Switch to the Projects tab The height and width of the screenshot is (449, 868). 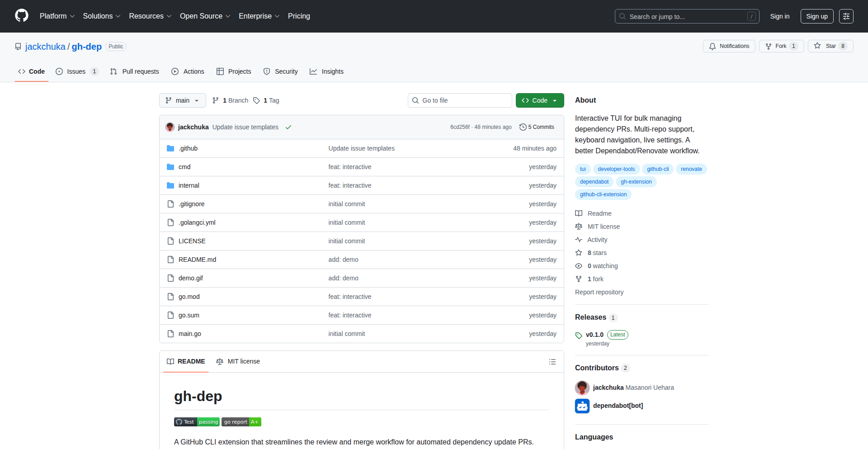(234, 71)
